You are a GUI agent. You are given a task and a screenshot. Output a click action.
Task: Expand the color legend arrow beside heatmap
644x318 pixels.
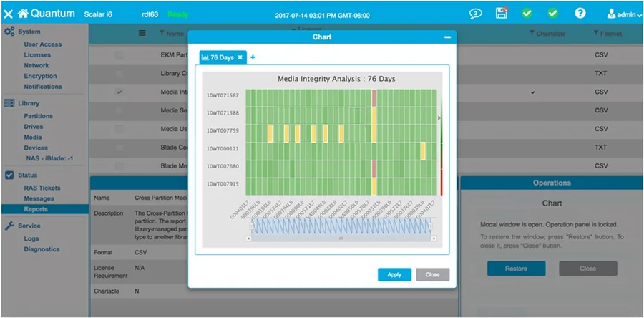439,118
